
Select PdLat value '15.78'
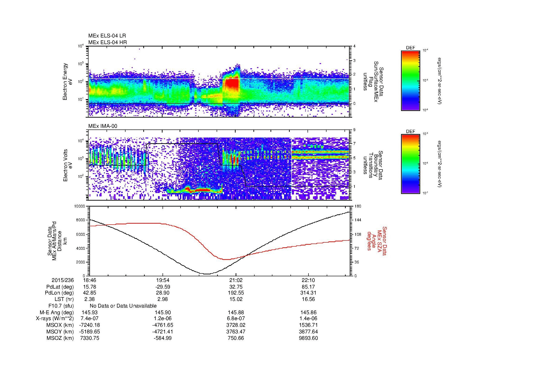tap(90, 287)
